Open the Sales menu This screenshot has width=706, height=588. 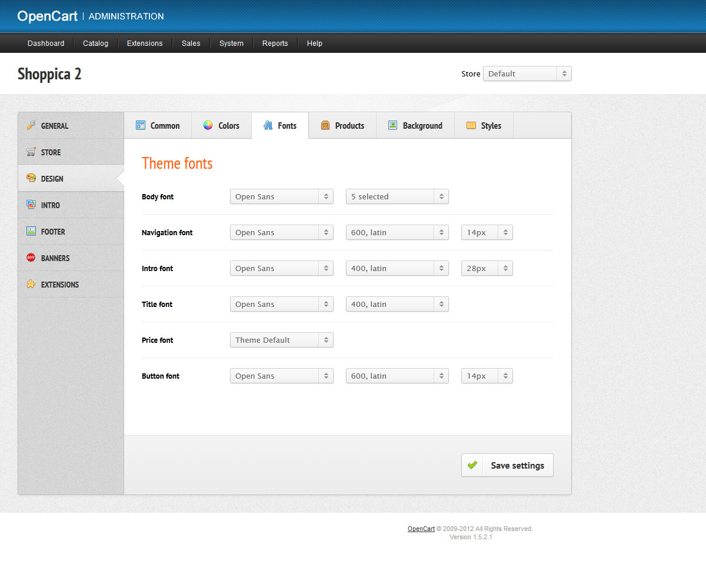click(191, 43)
